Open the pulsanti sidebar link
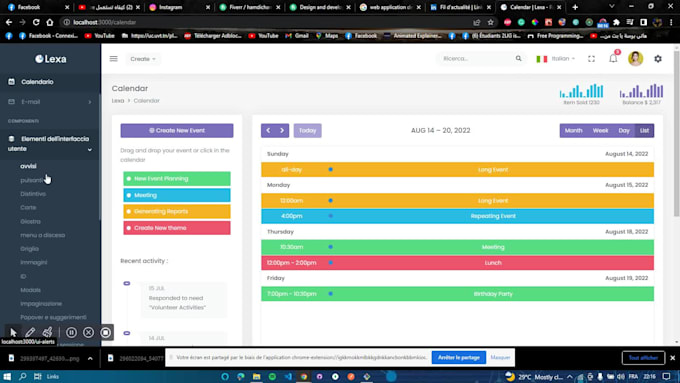The height and width of the screenshot is (383, 680). (32, 180)
